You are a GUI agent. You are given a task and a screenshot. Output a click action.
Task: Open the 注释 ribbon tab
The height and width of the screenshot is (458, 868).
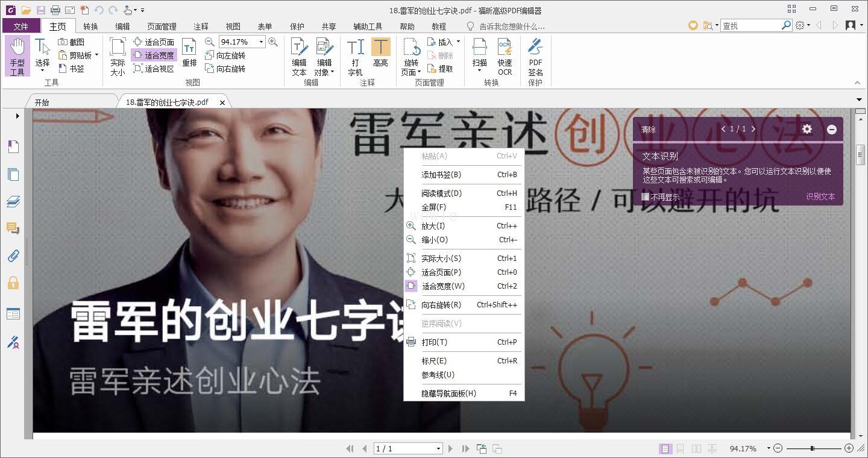tap(201, 26)
